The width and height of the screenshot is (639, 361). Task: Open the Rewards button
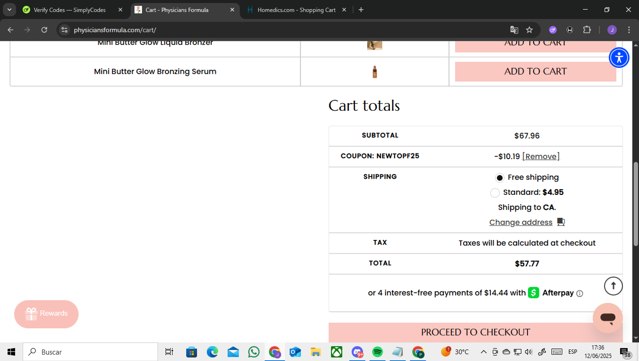46,313
